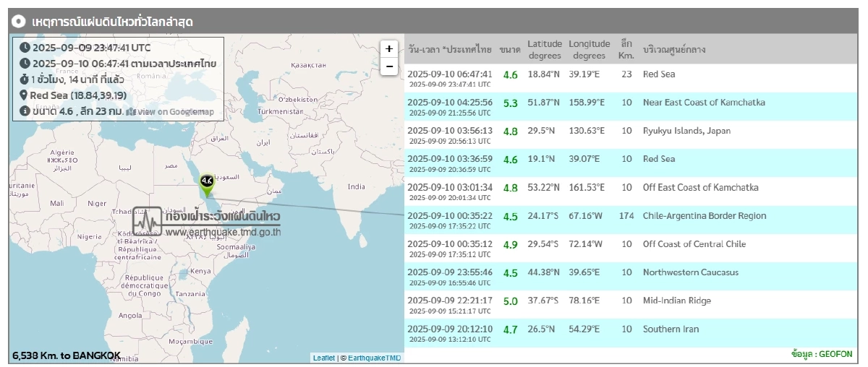This screenshot has height=367, width=868.
Task: Open the Leaflet attribution link
Action: tap(324, 358)
